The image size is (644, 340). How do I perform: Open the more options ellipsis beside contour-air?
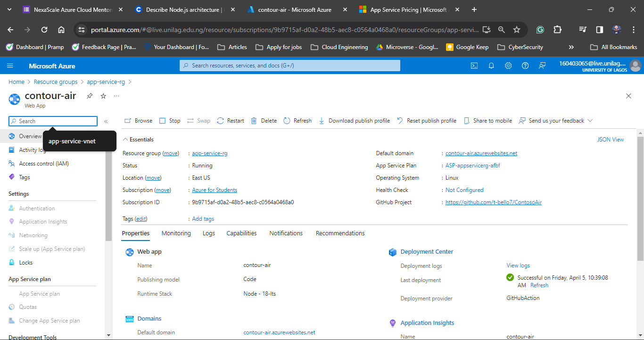pyautogui.click(x=116, y=96)
